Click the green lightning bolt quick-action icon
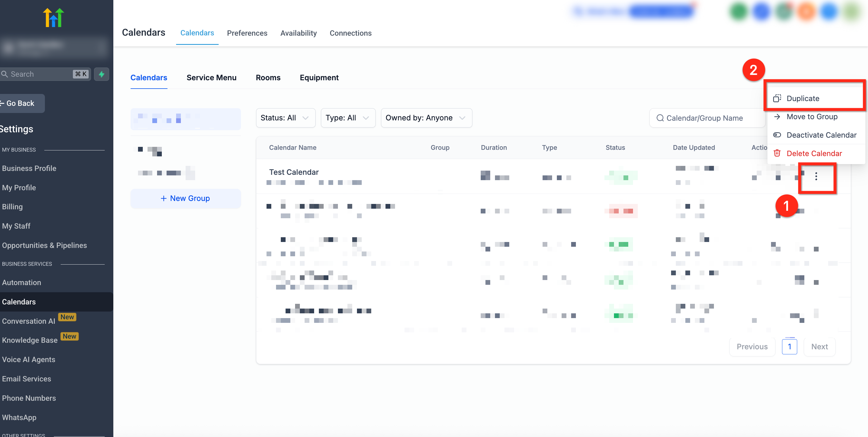Screen dimensions: 868x437 101,74
